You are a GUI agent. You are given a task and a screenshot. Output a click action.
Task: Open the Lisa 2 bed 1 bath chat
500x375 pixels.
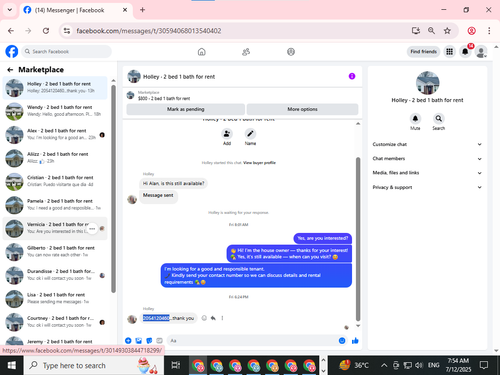pos(55,298)
